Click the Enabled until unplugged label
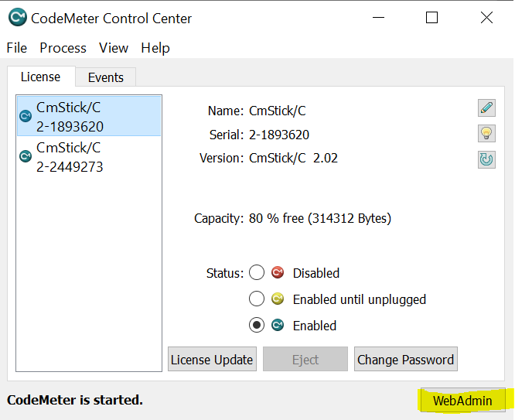This screenshot has height=420, width=515. 360,299
